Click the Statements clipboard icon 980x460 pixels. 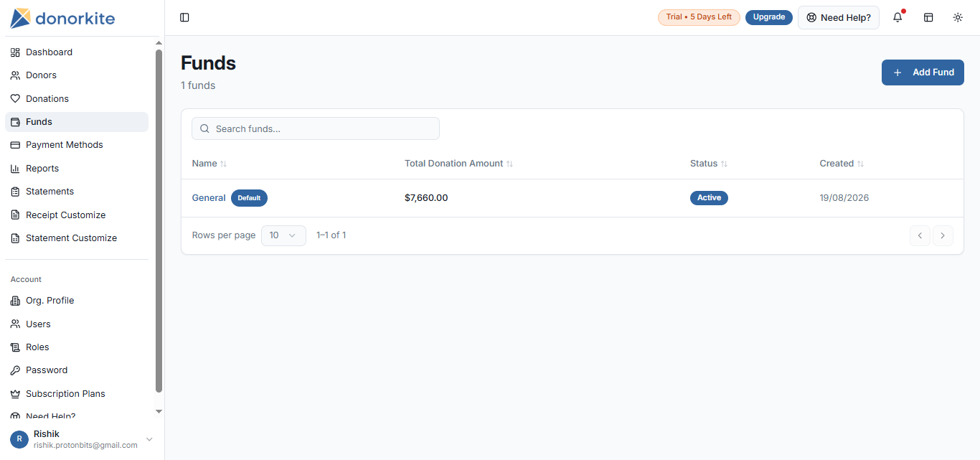(15, 192)
